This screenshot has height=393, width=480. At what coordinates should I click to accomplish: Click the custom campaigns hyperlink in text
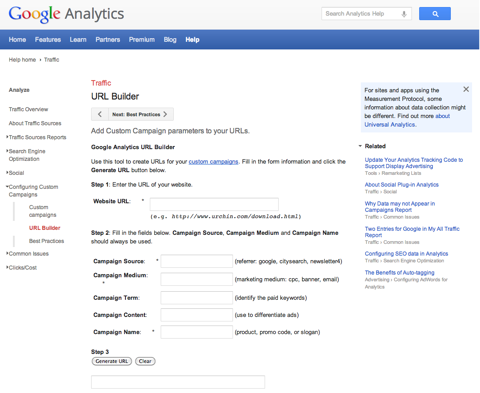pos(213,162)
